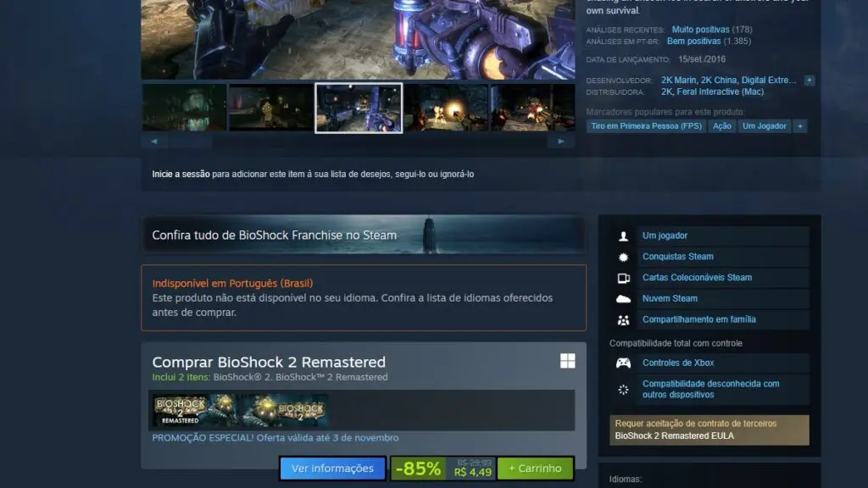Add game to cart with + Carrinho

[x=535, y=469]
